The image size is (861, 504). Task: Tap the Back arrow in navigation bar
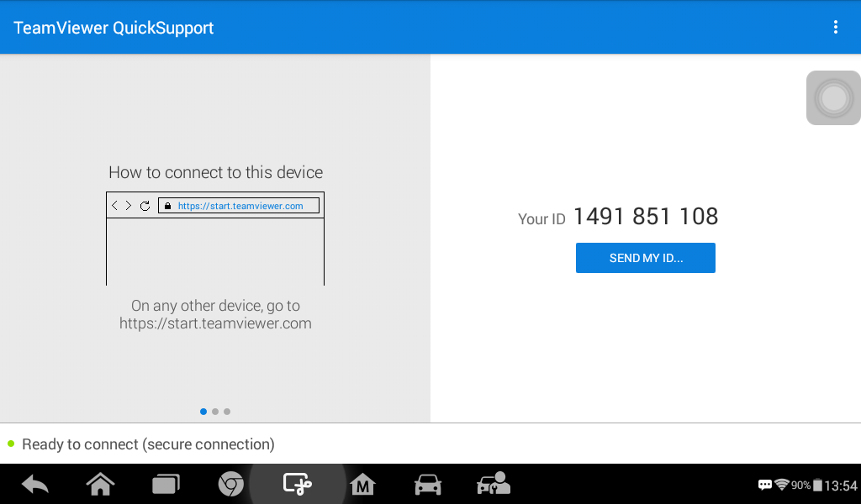click(x=35, y=485)
